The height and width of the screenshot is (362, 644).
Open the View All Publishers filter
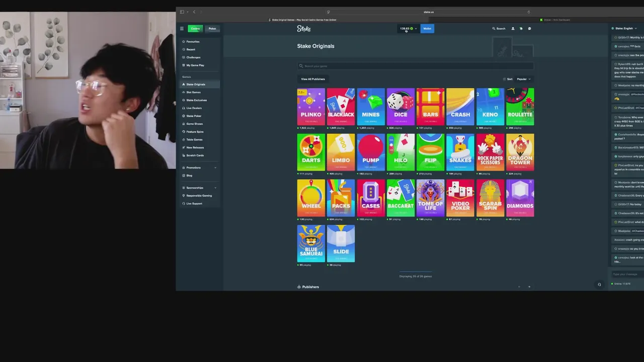pos(313,79)
